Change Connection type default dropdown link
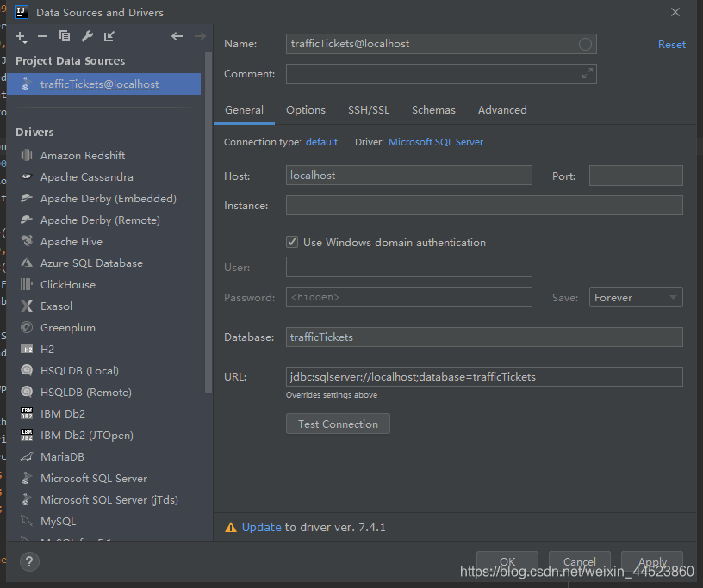Screen dimensions: 703x588 (321, 142)
